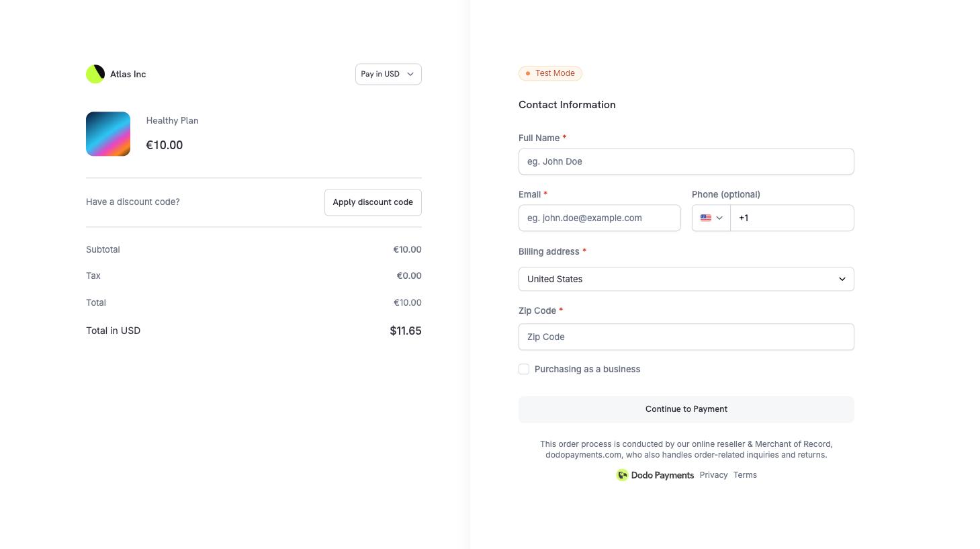Open the Pay in USD currency dropdown
This screenshot has width=980, height=549.
[x=388, y=74]
